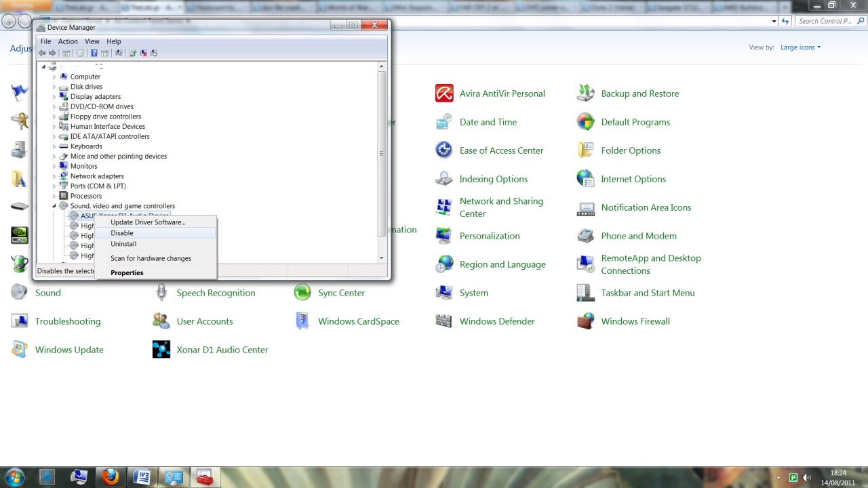Collapse Sound, video and game controllers

click(x=54, y=206)
